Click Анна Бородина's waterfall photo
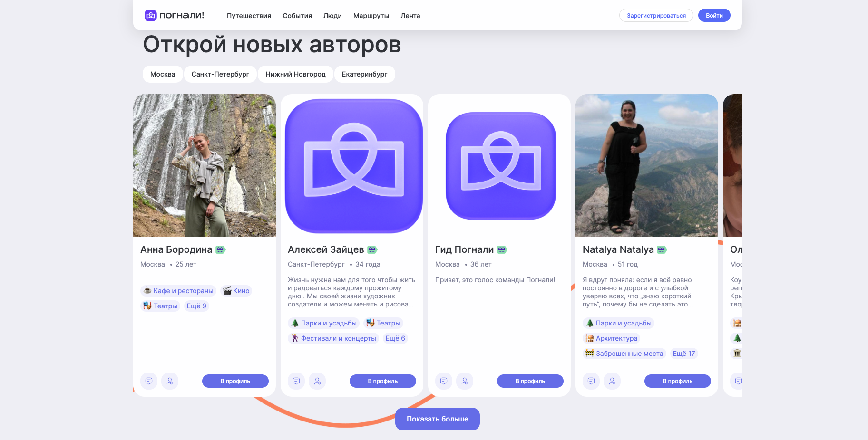The height and width of the screenshot is (440, 868). click(x=205, y=165)
